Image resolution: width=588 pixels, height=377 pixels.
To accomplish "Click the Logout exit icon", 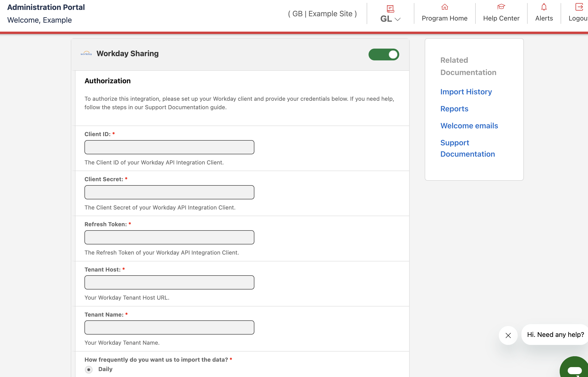I will pos(579,7).
